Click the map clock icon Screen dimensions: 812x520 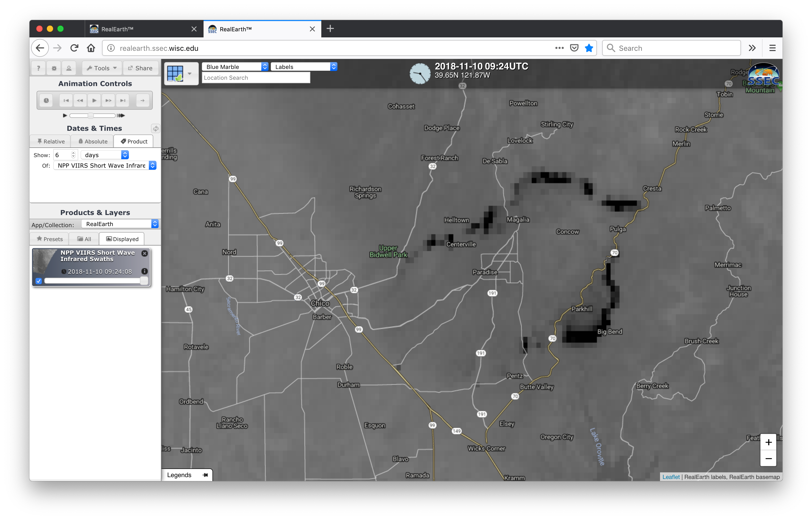(x=420, y=73)
